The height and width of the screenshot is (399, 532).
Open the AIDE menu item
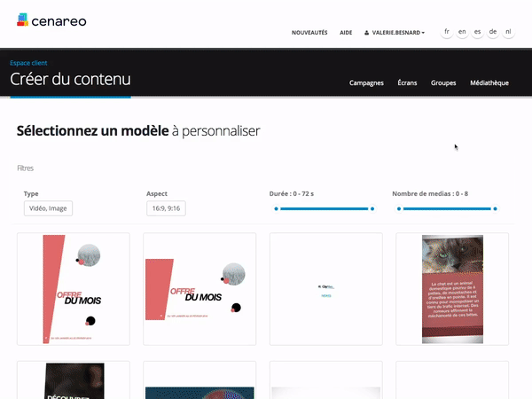[346, 33]
